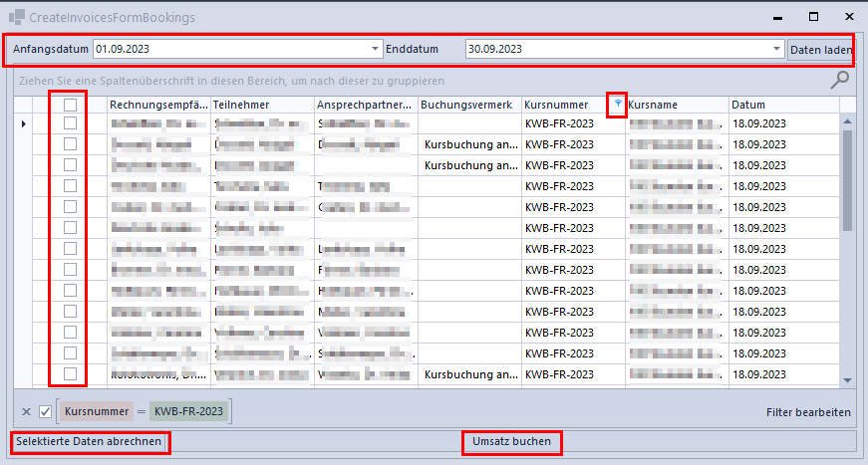Expand the Enddatum date dropdown
868x465 pixels.
pyautogui.click(x=776, y=49)
